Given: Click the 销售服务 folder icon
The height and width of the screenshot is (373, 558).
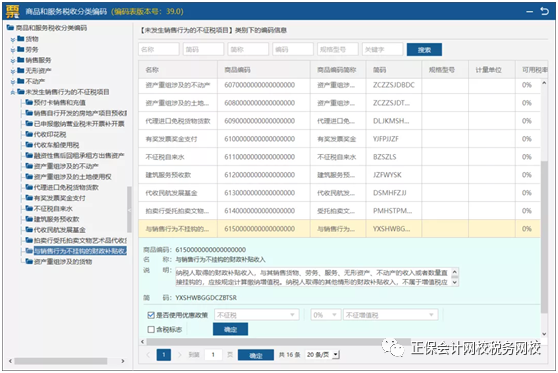Looking at the screenshot, I should 21,60.
